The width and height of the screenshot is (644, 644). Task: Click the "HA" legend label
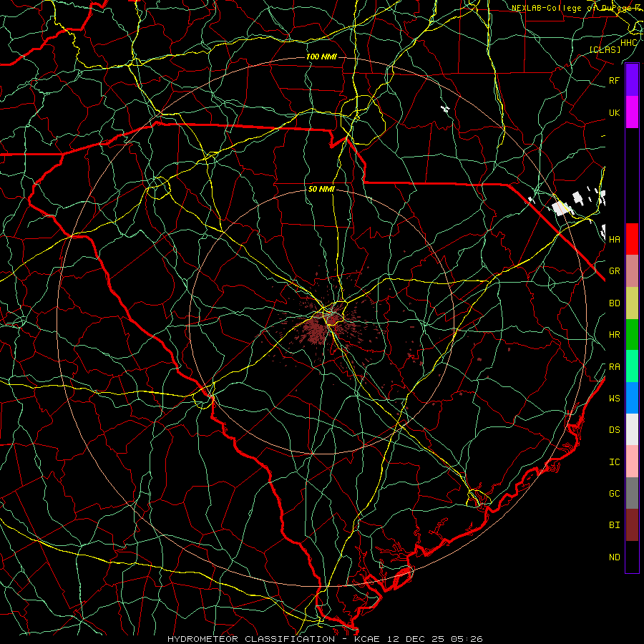coord(614,240)
